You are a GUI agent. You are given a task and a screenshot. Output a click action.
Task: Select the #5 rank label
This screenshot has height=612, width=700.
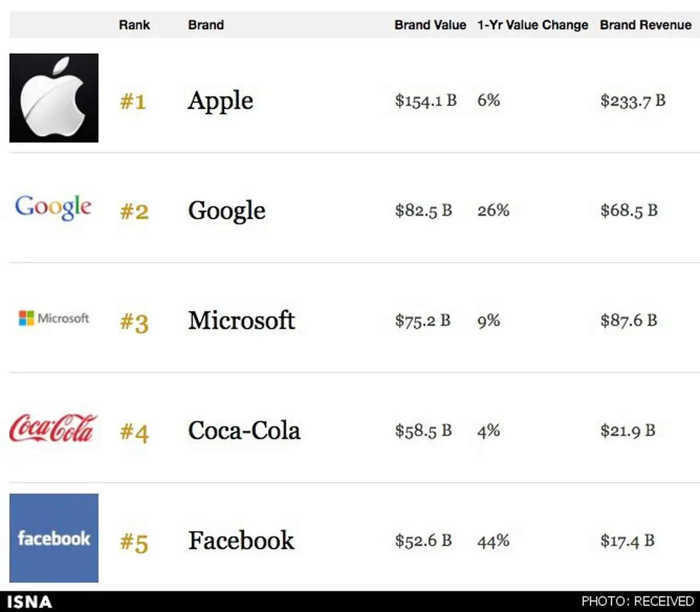pos(134,542)
